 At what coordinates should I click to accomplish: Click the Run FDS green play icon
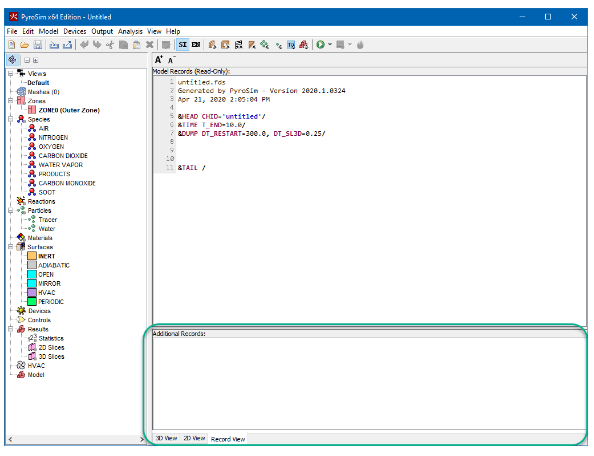pos(320,45)
